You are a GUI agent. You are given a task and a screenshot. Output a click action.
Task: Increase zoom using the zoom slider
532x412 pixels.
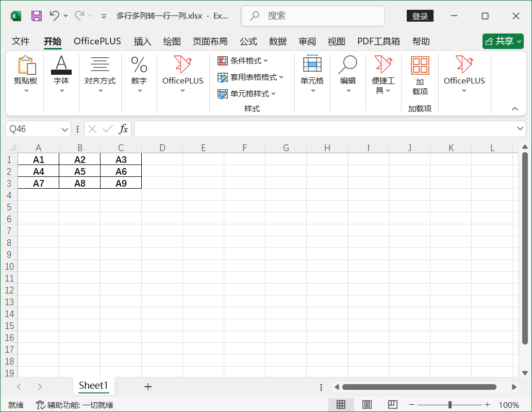pyautogui.click(x=487, y=404)
